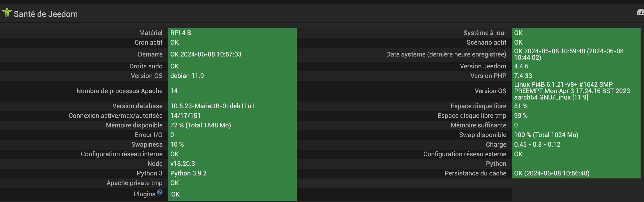
Task: Click the Charge load average value
Action: (537, 144)
